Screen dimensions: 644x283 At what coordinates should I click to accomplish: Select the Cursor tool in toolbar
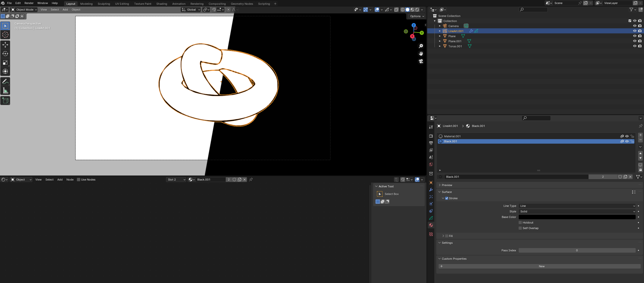[x=5, y=35]
